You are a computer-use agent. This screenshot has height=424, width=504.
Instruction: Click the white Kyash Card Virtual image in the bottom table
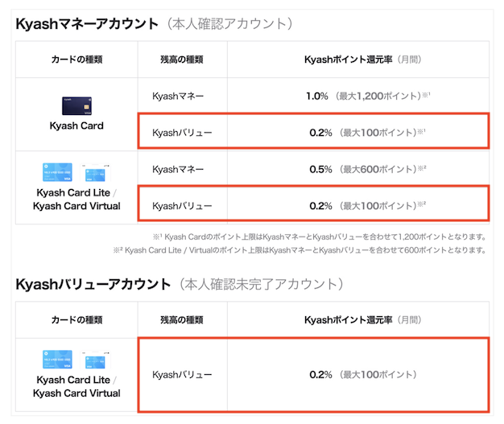pos(94,359)
